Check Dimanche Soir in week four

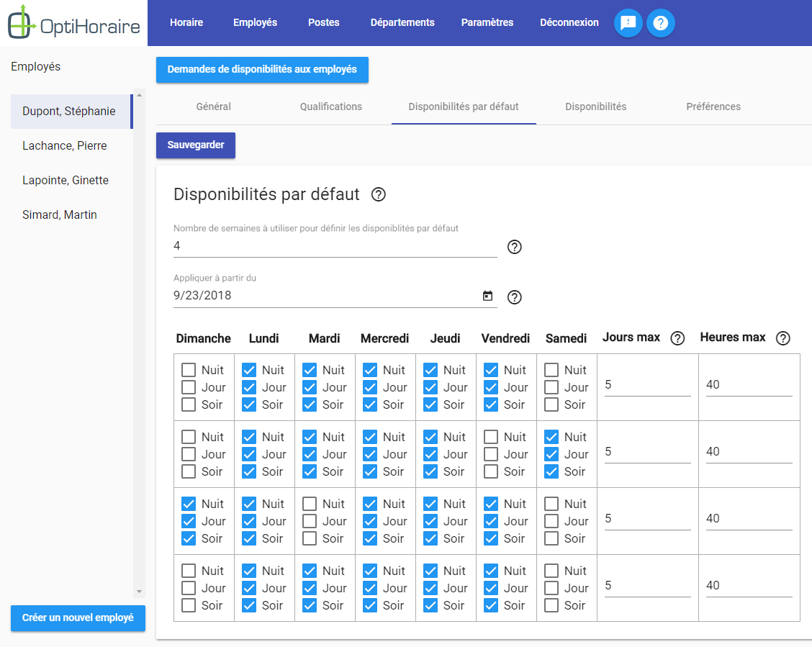[x=189, y=605]
